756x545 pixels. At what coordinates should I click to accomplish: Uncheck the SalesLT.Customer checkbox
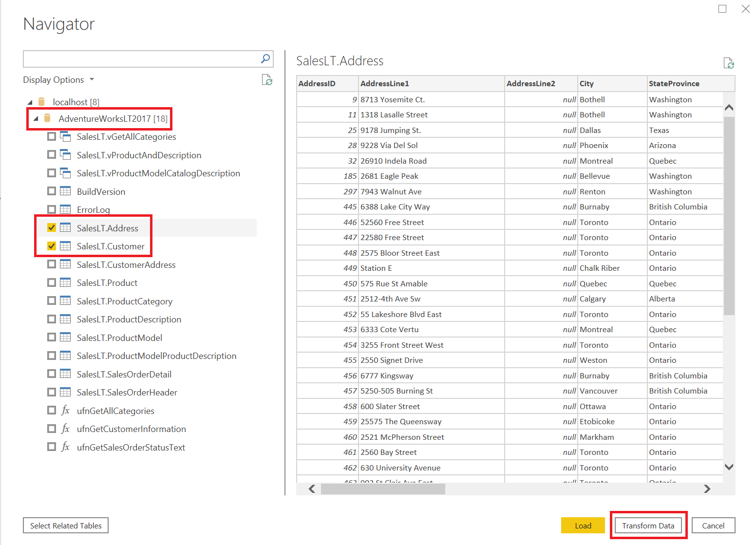pos(52,246)
